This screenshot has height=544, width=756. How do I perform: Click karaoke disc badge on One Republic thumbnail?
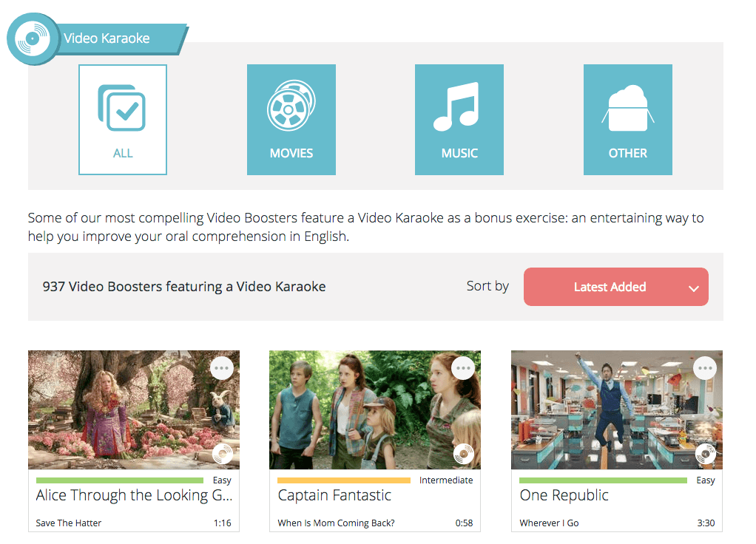pos(706,454)
